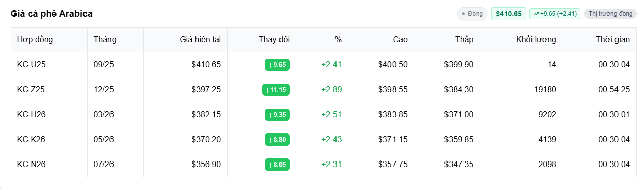This screenshot has height=189, width=644.
Task: Click the Đóng status indicator pill
Action: (x=472, y=14)
